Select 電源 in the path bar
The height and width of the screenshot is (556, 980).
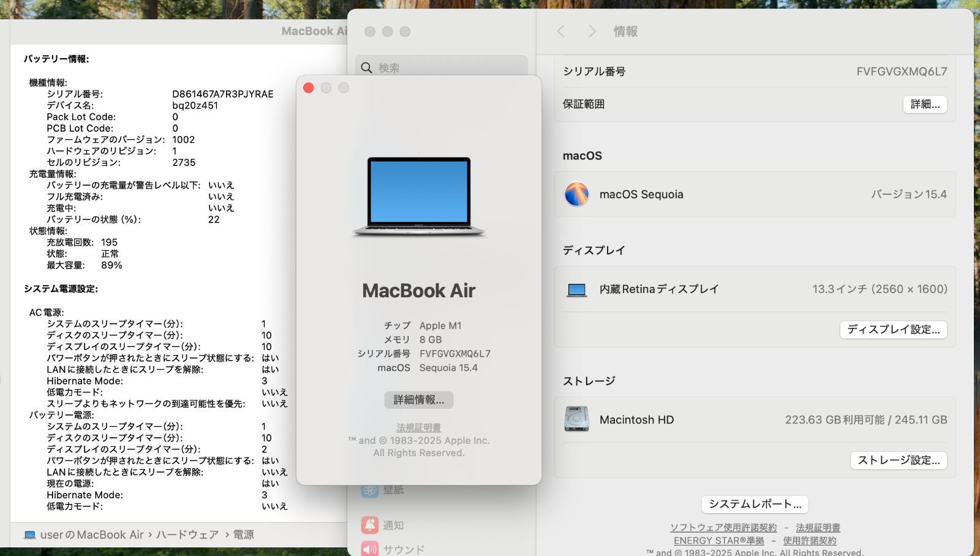coord(243,535)
